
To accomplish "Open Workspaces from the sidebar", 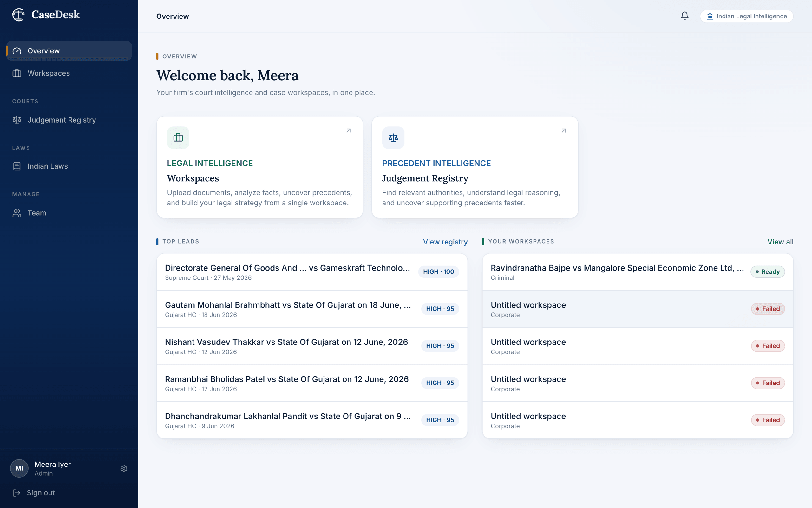I will coord(69,73).
